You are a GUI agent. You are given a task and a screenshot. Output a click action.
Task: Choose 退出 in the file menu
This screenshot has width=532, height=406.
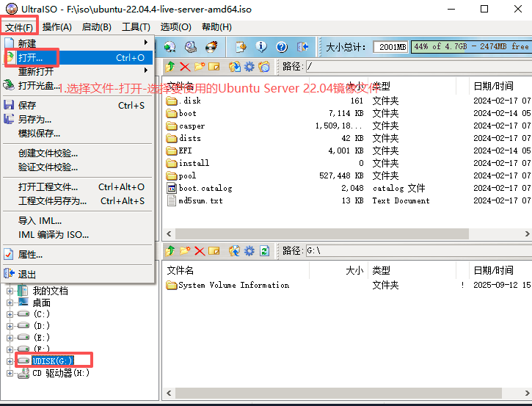tap(78, 274)
